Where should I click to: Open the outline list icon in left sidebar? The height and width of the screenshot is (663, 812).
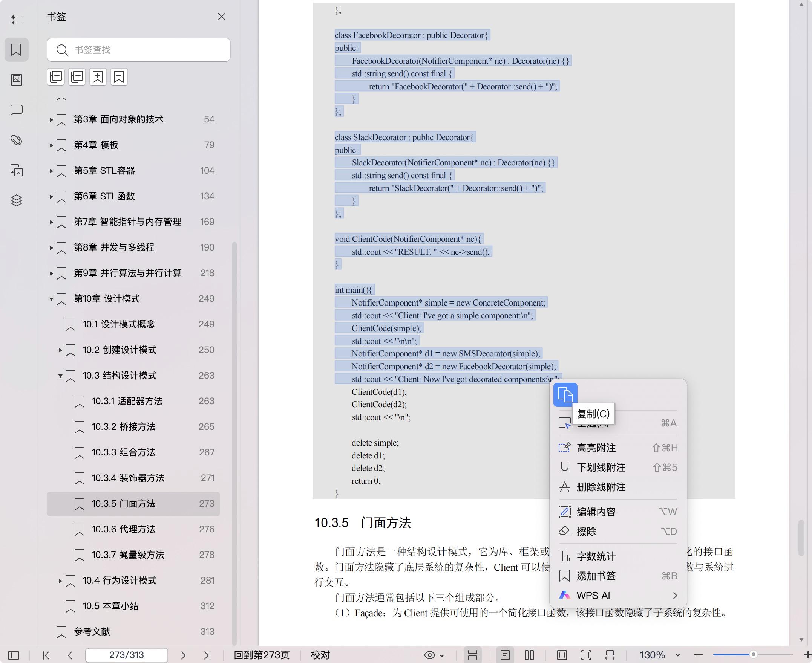pos(17,20)
